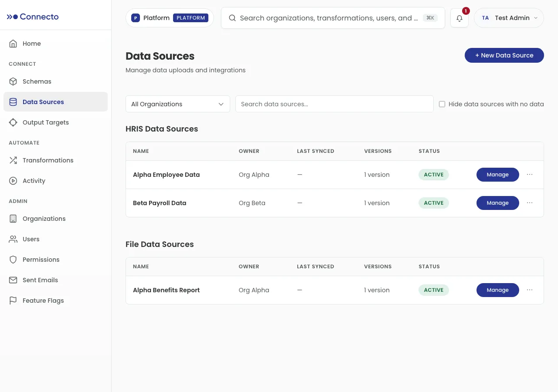Click the PLATFORM tag label
Screen dimensions: 558x392
pyautogui.click(x=191, y=18)
